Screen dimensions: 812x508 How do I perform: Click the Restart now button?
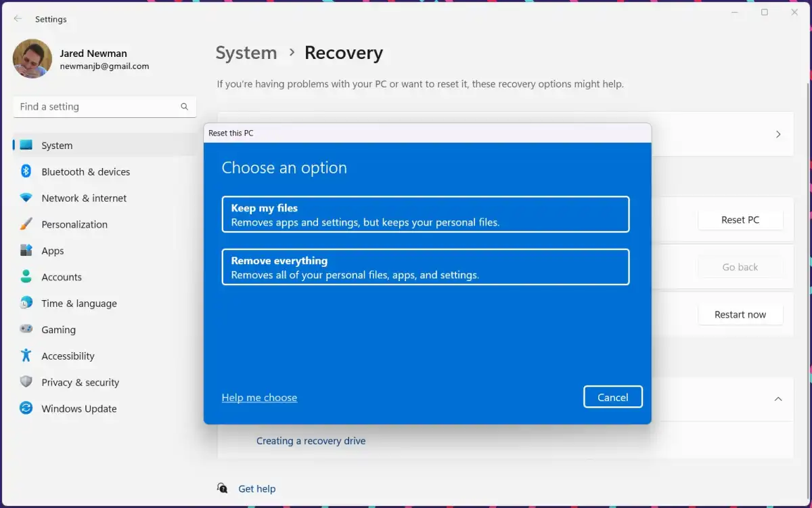pos(740,314)
